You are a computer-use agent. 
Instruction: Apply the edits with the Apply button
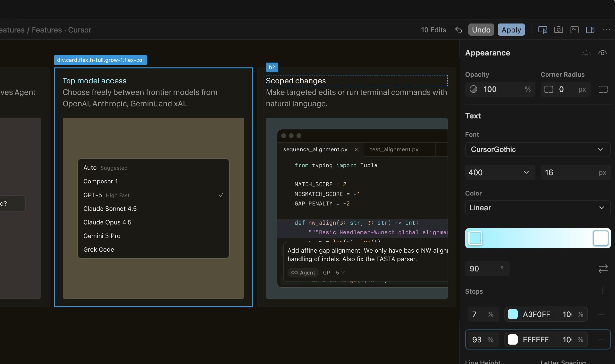pyautogui.click(x=511, y=30)
